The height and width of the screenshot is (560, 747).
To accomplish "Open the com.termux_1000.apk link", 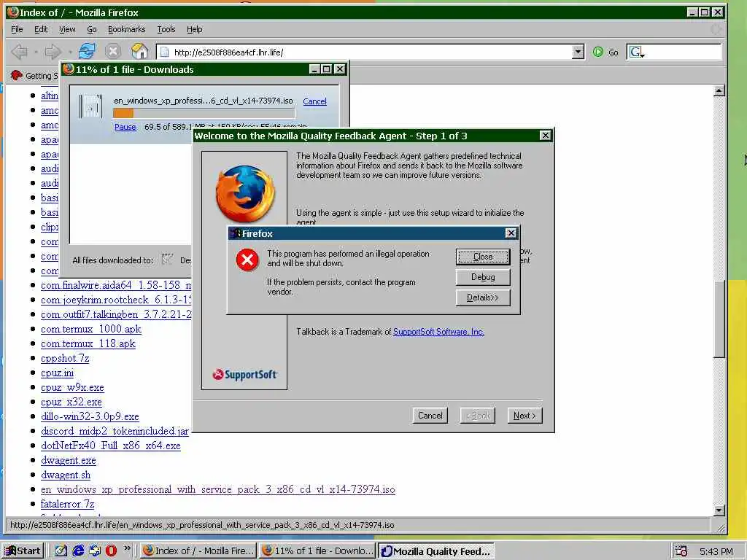I will point(91,329).
